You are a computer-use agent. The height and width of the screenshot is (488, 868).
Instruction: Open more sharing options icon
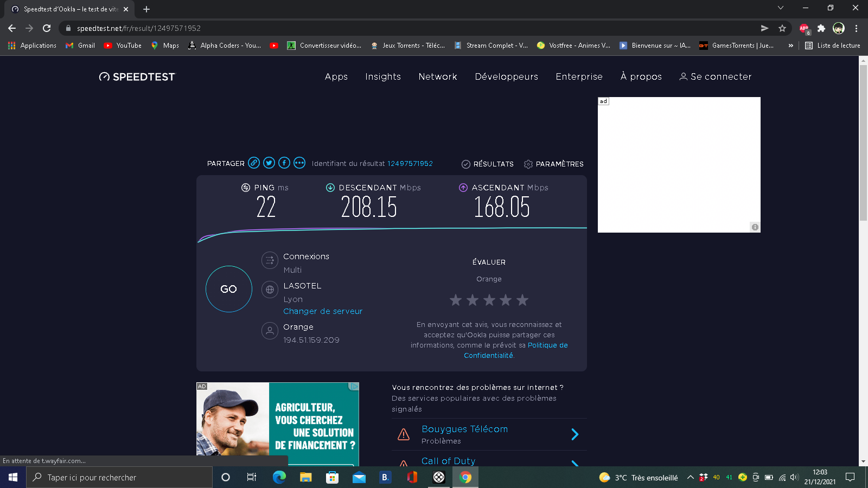[299, 163]
